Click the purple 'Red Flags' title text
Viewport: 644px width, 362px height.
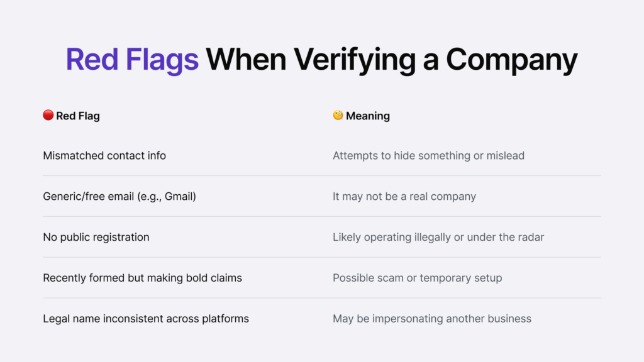(x=132, y=60)
